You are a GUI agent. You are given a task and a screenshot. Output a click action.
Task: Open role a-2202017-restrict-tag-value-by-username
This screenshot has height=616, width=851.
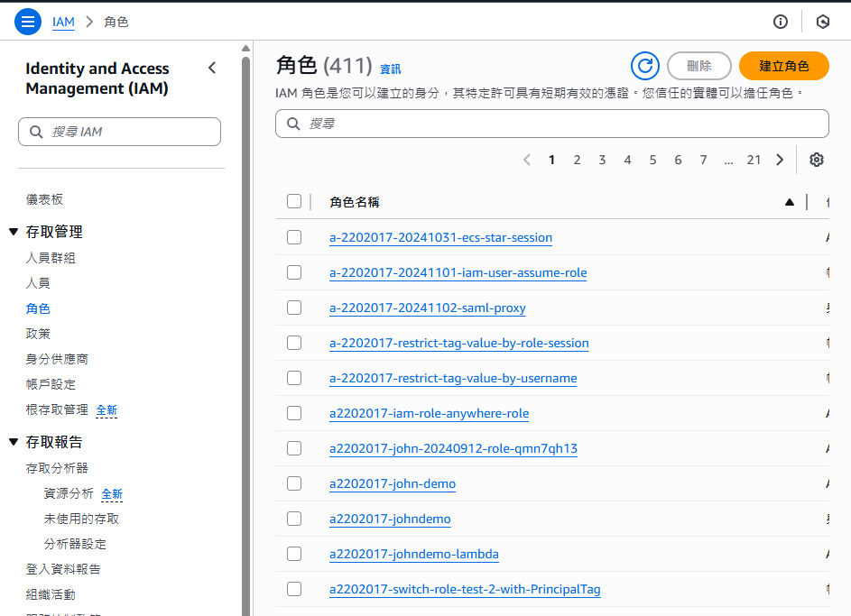point(453,379)
